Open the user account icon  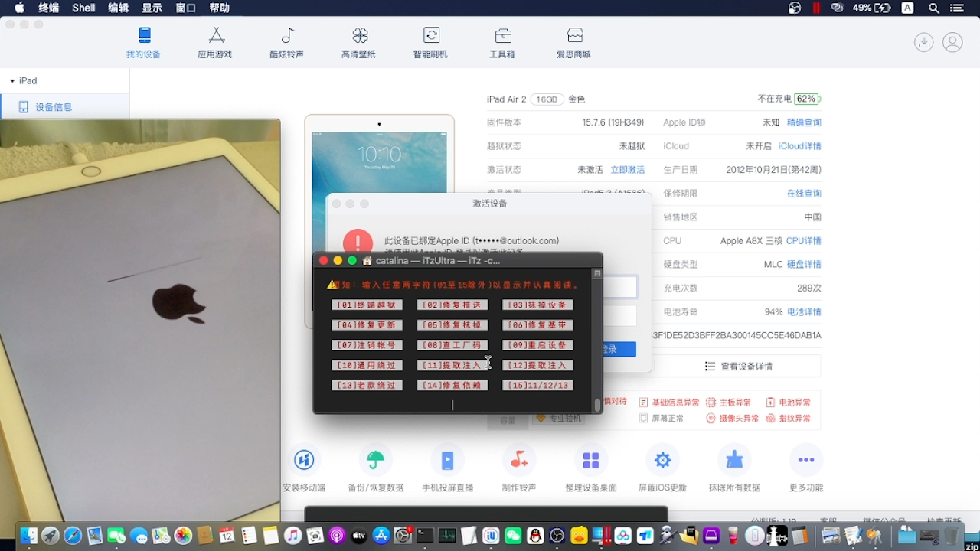pyautogui.click(x=952, y=42)
